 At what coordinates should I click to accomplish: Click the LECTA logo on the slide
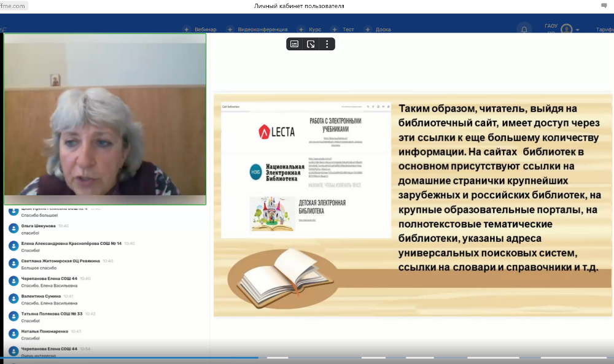(277, 132)
